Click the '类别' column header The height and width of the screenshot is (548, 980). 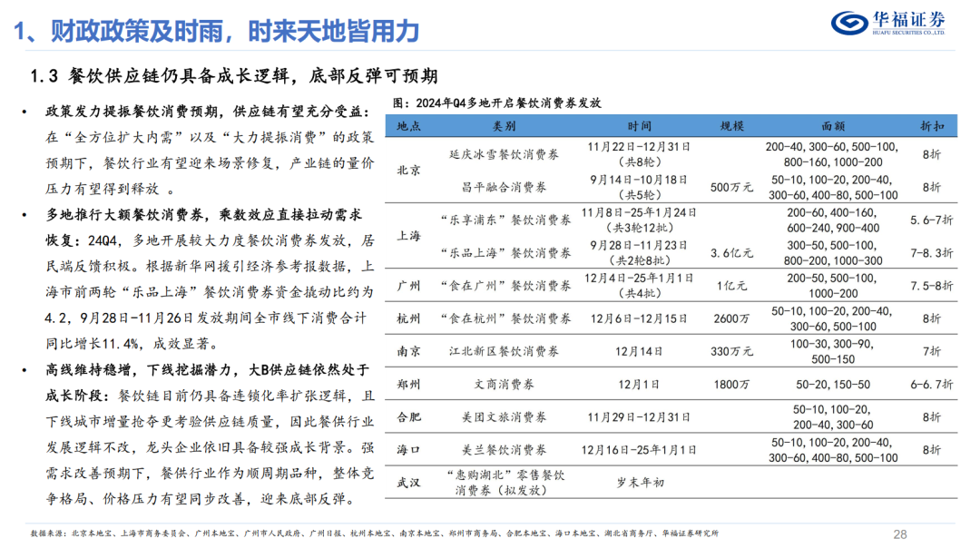coord(504,126)
